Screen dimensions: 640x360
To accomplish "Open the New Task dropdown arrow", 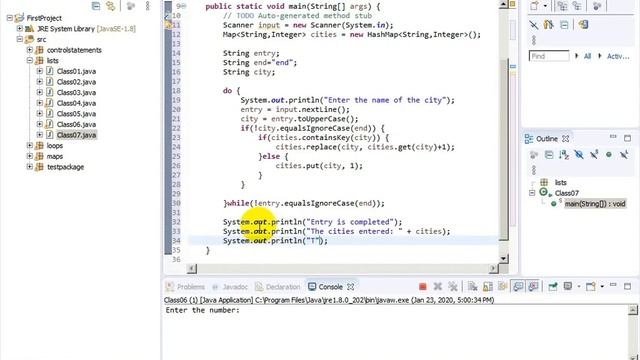I will pos(545,6).
